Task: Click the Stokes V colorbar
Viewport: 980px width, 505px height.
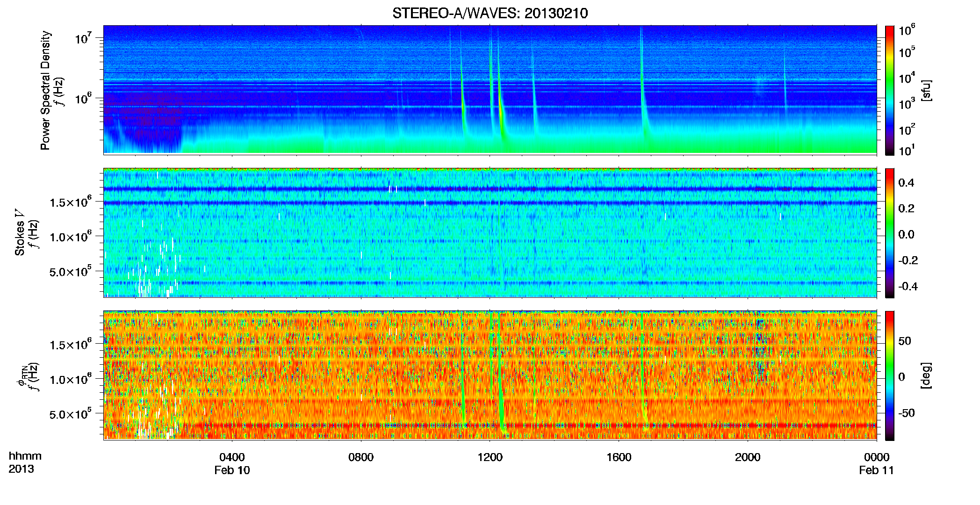Action: (889, 233)
